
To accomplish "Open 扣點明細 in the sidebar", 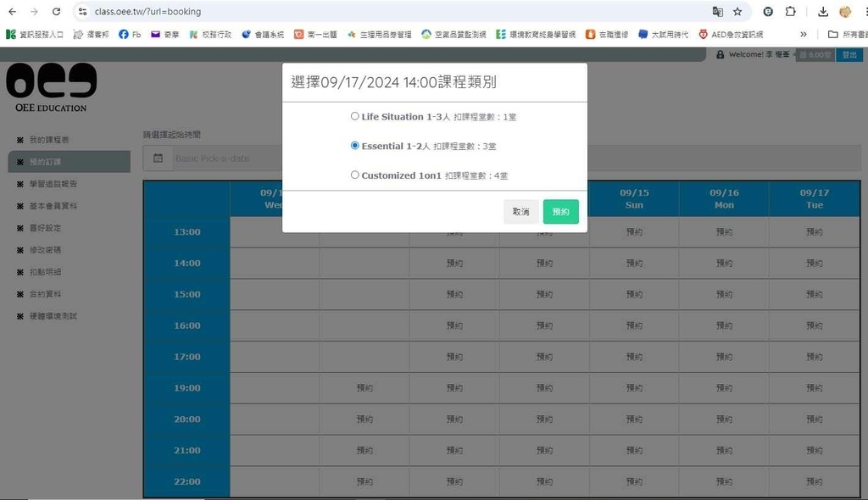I will (45, 272).
